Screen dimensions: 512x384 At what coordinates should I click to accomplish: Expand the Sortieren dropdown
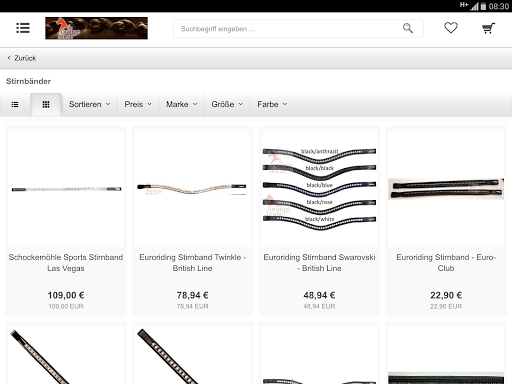[89, 104]
